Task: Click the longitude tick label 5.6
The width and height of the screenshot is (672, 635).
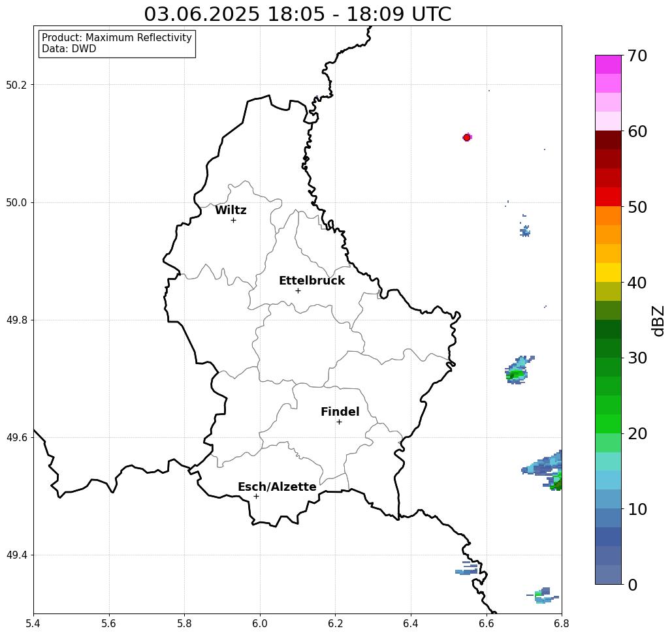Action: pos(109,623)
